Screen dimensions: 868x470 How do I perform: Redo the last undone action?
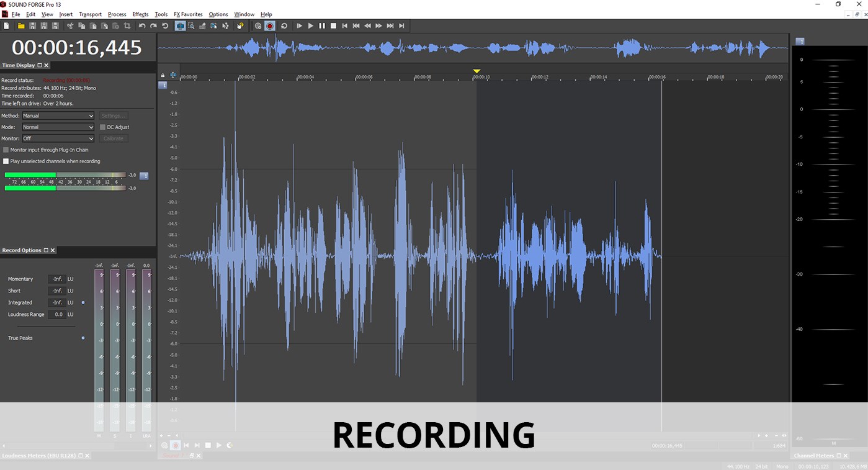coord(153,25)
